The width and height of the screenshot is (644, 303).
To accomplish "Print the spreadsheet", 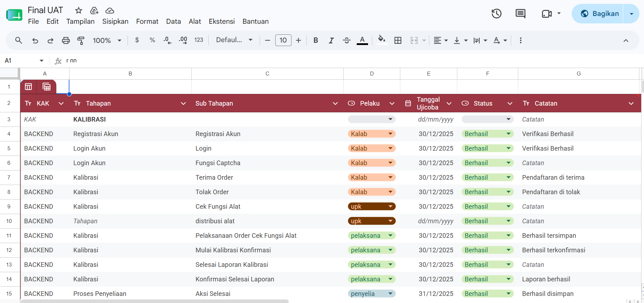I will tap(66, 40).
